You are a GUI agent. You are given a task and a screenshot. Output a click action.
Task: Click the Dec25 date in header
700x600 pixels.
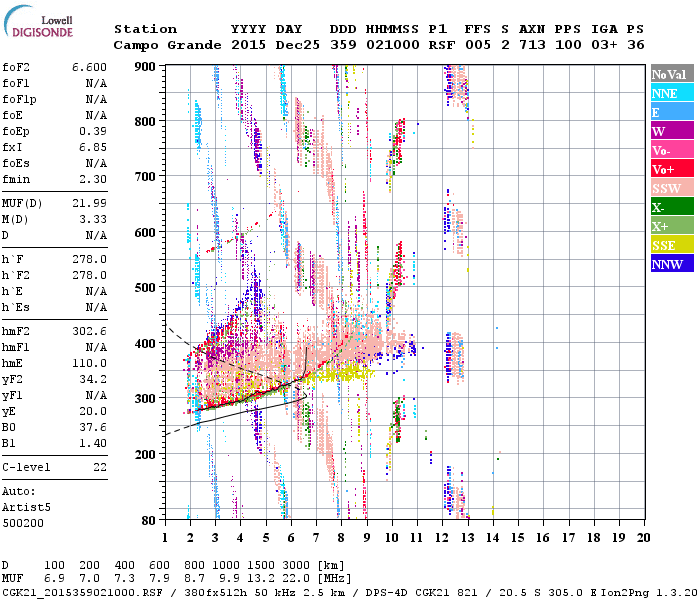pyautogui.click(x=297, y=45)
